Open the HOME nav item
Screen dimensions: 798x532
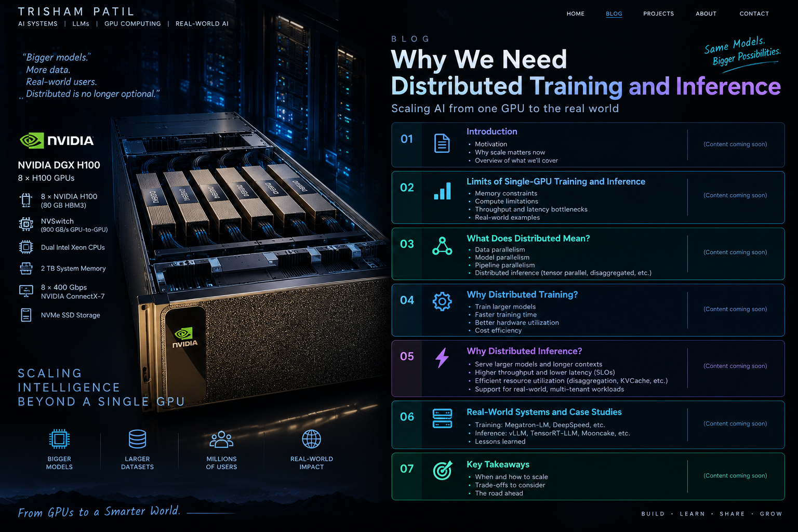575,14
